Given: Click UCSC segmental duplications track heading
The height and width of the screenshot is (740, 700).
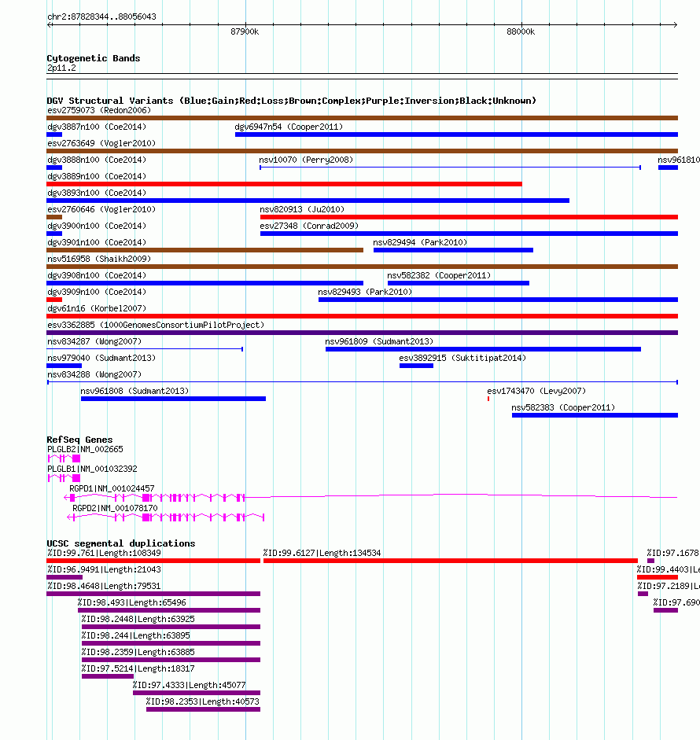Looking at the screenshot, I should 121,543.
